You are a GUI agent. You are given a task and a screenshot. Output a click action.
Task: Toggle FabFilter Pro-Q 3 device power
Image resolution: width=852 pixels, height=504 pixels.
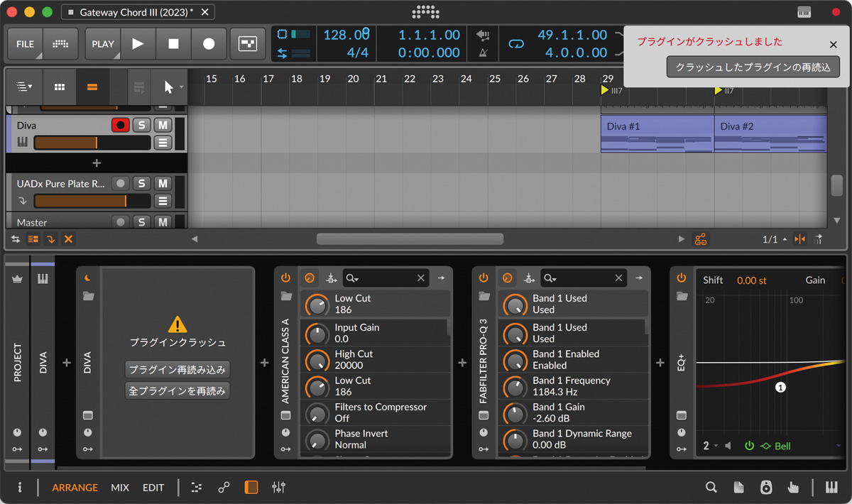click(484, 278)
